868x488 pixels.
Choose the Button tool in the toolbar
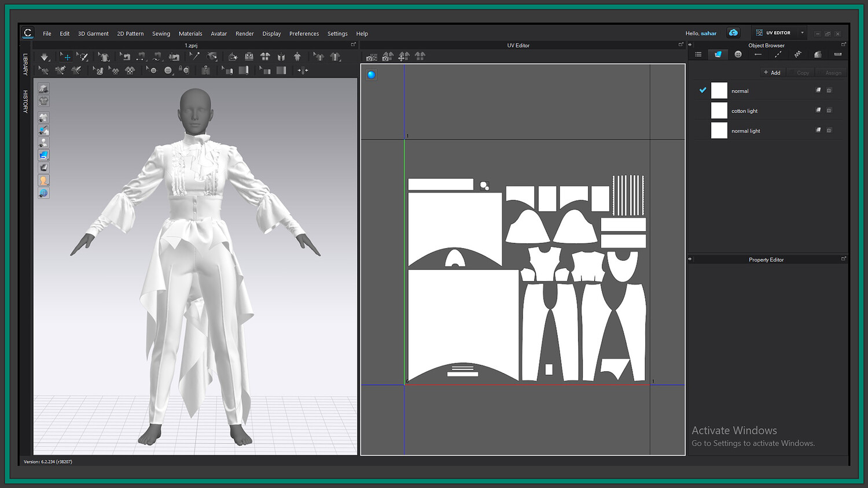[168, 71]
